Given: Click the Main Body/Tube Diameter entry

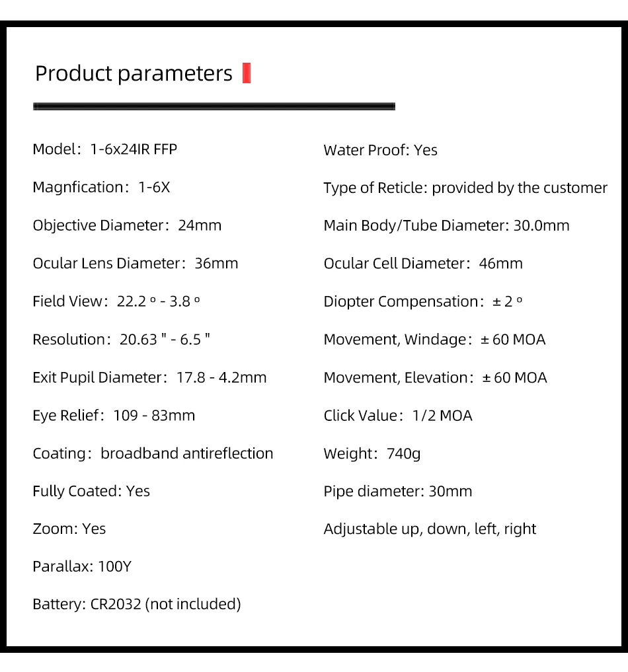Looking at the screenshot, I should (x=446, y=225).
